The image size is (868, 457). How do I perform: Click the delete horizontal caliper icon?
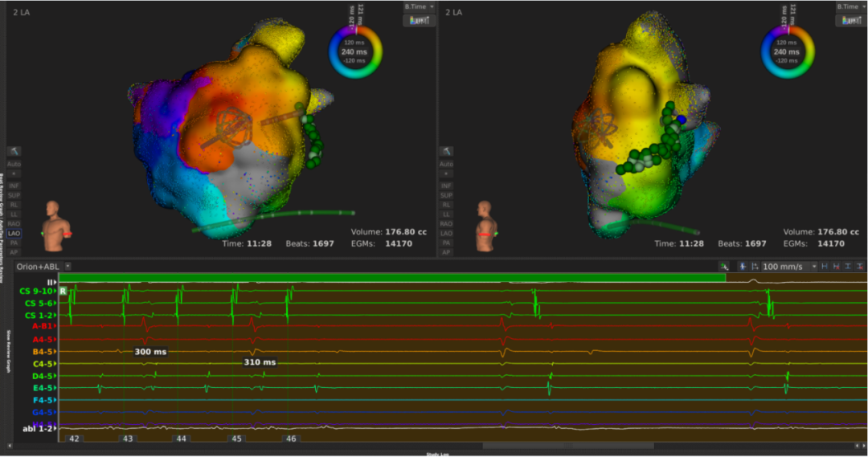835,266
